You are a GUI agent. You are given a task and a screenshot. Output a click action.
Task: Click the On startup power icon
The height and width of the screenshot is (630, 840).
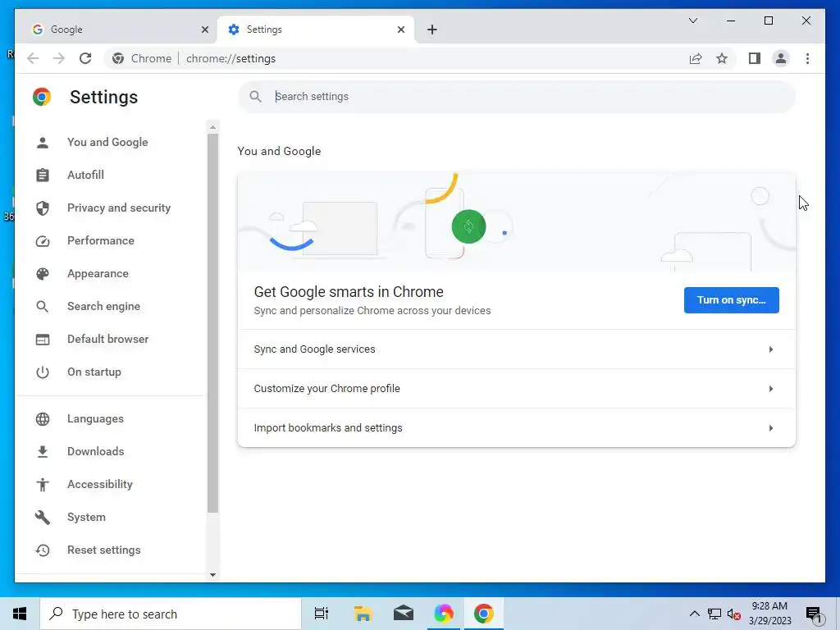(43, 372)
